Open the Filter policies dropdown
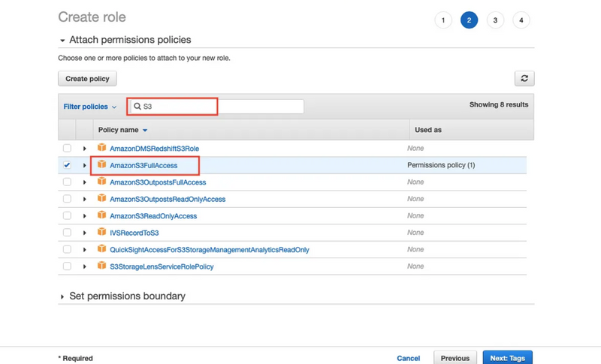 (89, 107)
